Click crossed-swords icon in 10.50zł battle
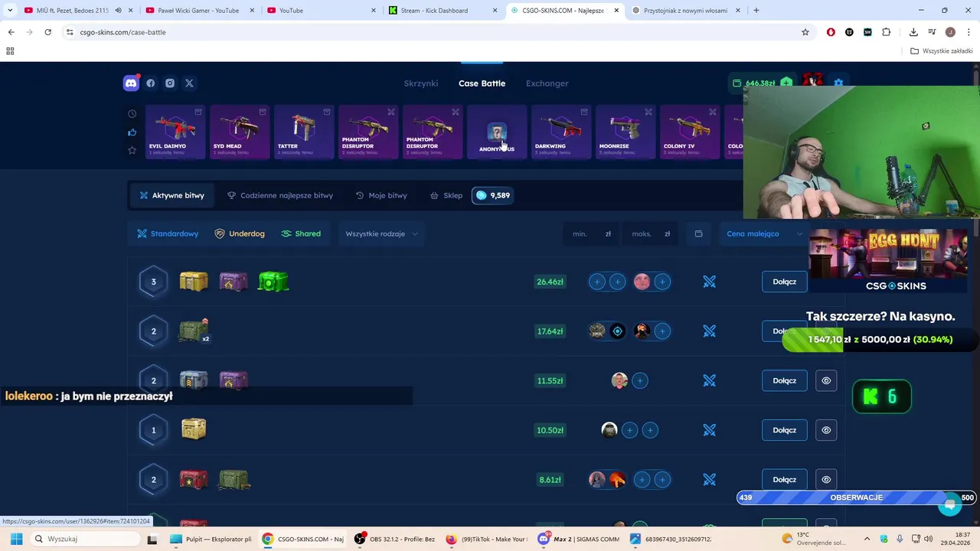The width and height of the screenshot is (980, 551). 710,430
